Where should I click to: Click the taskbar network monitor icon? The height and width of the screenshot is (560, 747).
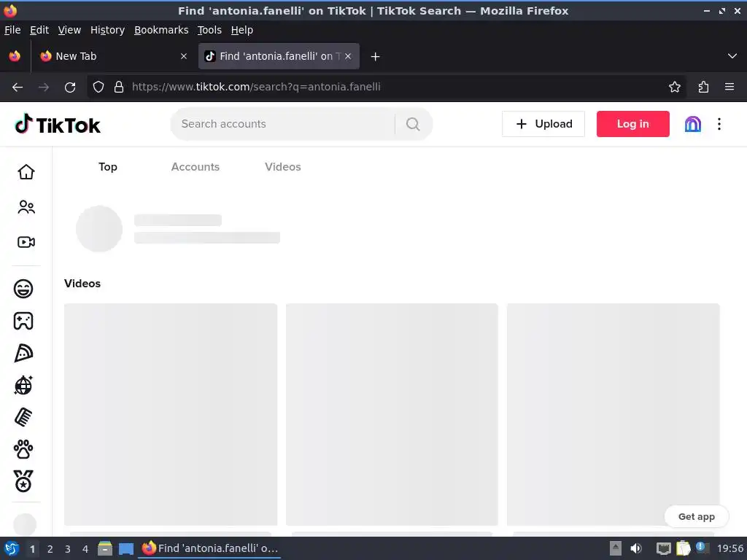[x=663, y=548]
